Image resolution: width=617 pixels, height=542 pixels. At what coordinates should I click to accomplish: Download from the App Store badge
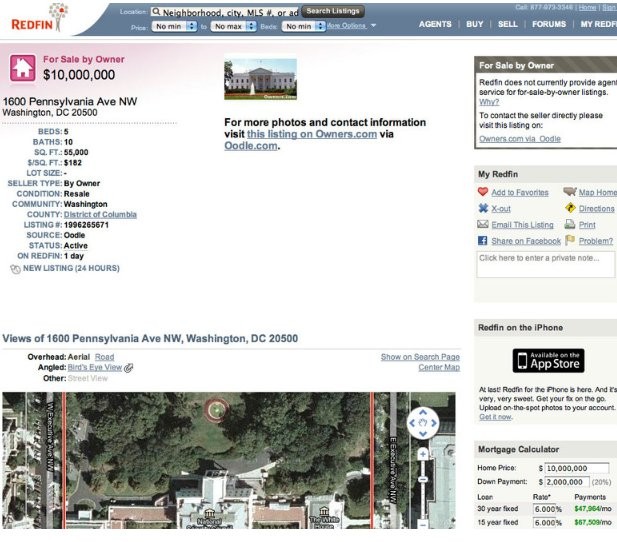(x=548, y=361)
